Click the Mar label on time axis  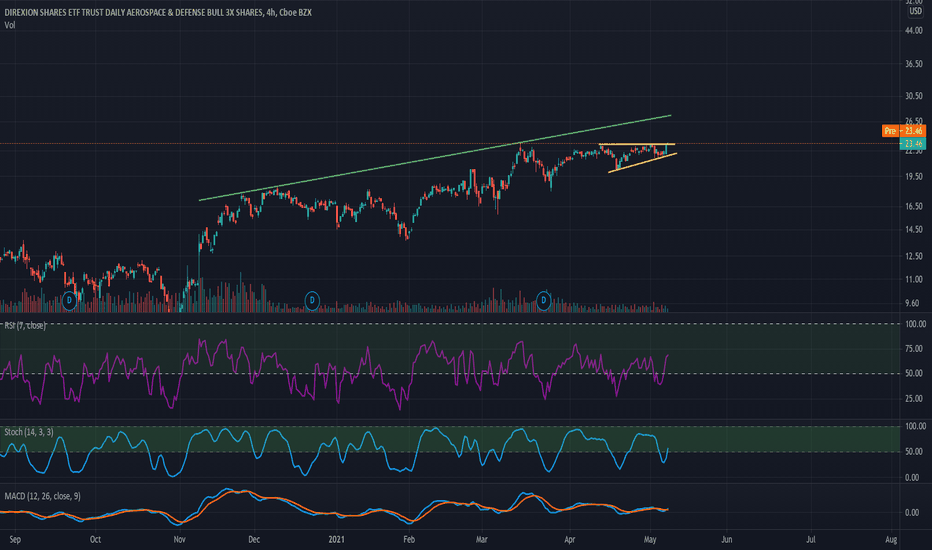click(x=481, y=540)
